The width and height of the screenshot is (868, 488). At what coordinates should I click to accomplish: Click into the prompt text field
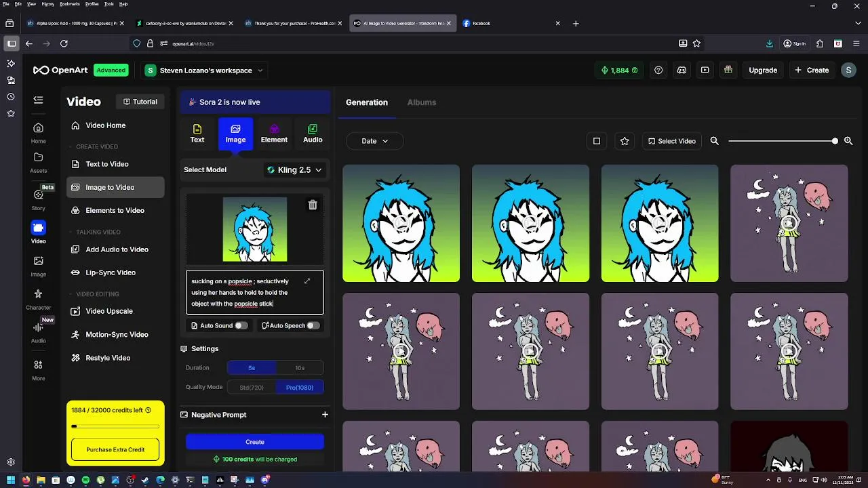(x=255, y=292)
